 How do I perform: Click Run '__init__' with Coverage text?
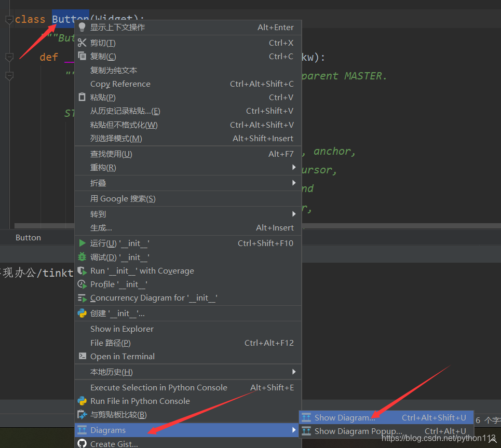tap(142, 270)
